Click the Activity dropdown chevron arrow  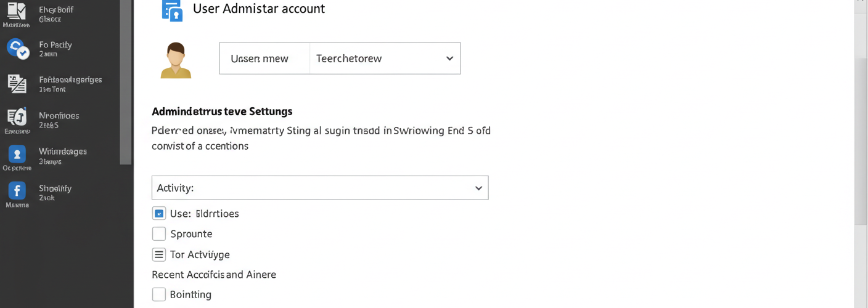coord(478,188)
